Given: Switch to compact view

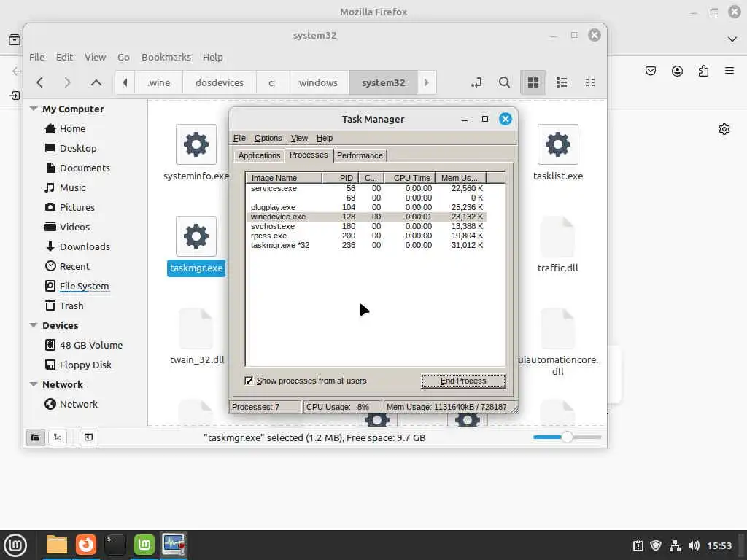Looking at the screenshot, I should 589,82.
